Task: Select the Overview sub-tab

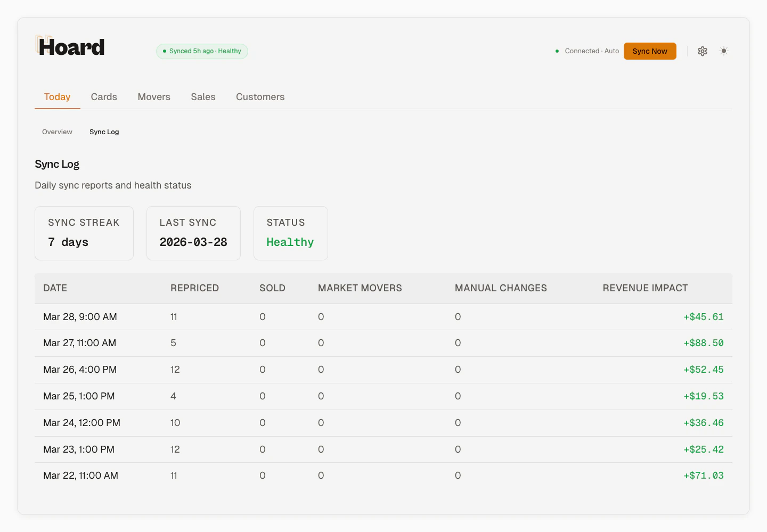Action: coord(57,132)
